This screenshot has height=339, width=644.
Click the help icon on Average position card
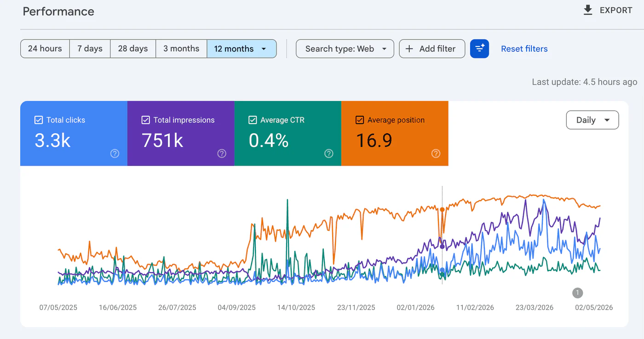tap(436, 153)
